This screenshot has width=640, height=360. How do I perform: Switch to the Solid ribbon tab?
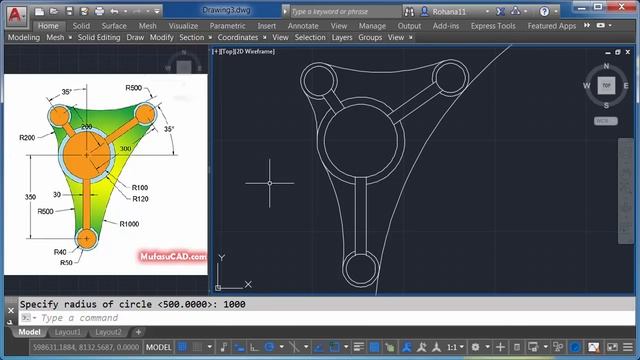point(81,26)
